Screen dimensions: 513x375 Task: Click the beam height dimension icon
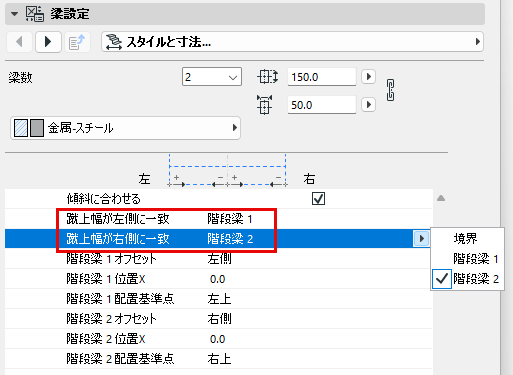(267, 77)
